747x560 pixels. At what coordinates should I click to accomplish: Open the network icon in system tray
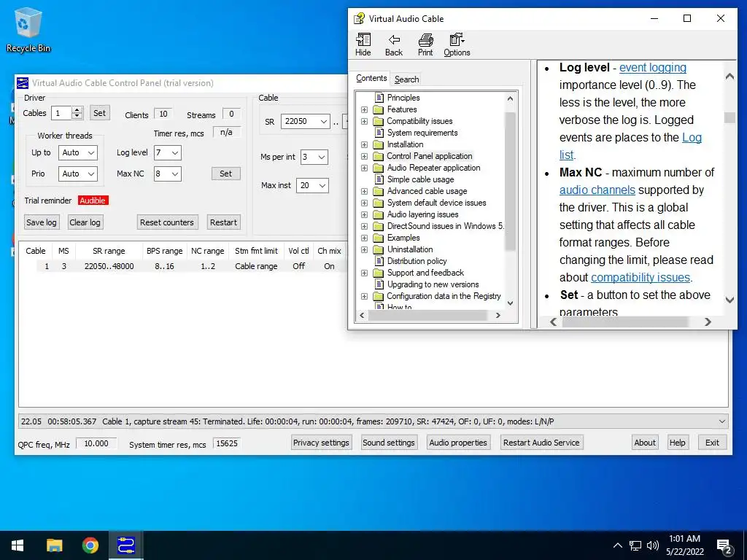635,545
